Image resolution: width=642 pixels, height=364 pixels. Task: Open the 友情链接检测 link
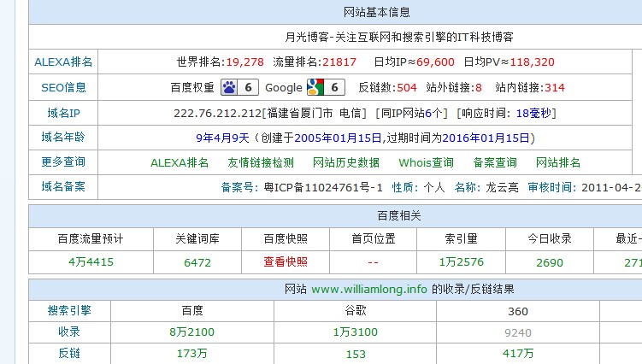coord(260,162)
